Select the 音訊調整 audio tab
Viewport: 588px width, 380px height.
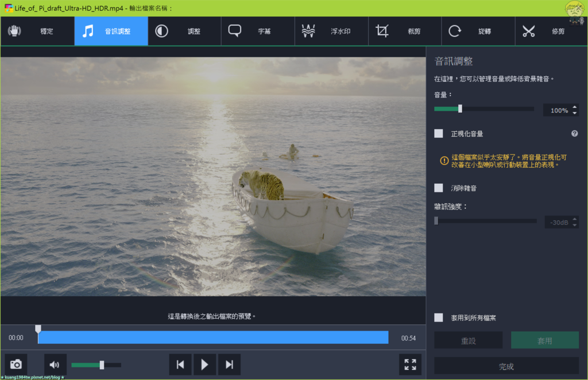tap(111, 31)
